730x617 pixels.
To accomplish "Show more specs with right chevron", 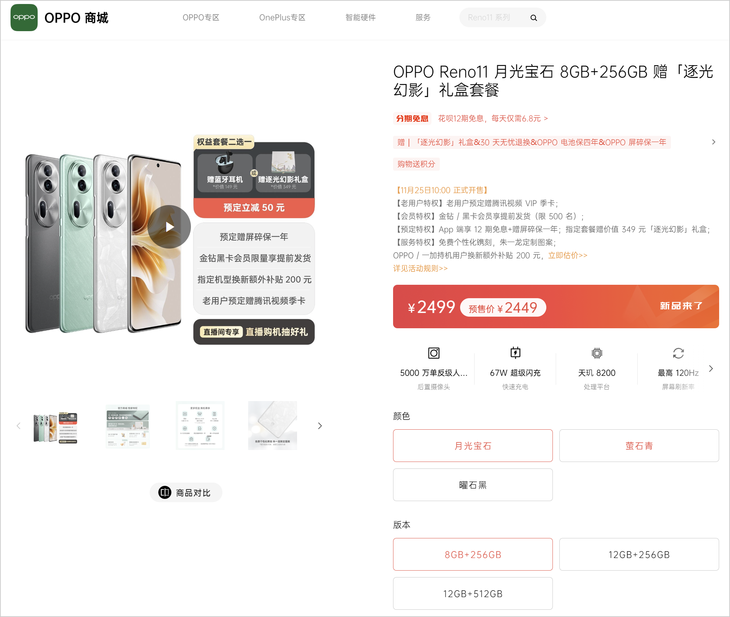I will [x=711, y=369].
